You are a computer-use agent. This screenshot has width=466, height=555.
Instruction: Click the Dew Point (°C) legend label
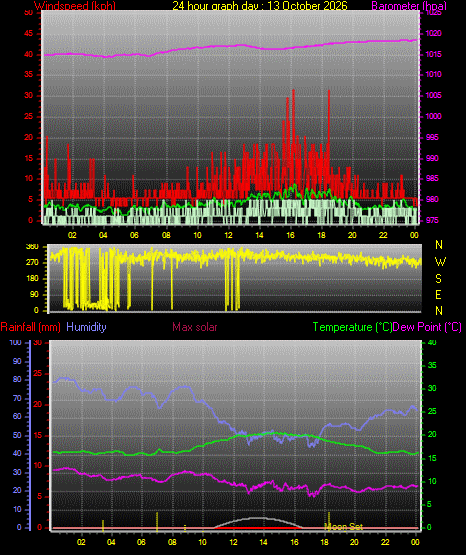point(427,327)
